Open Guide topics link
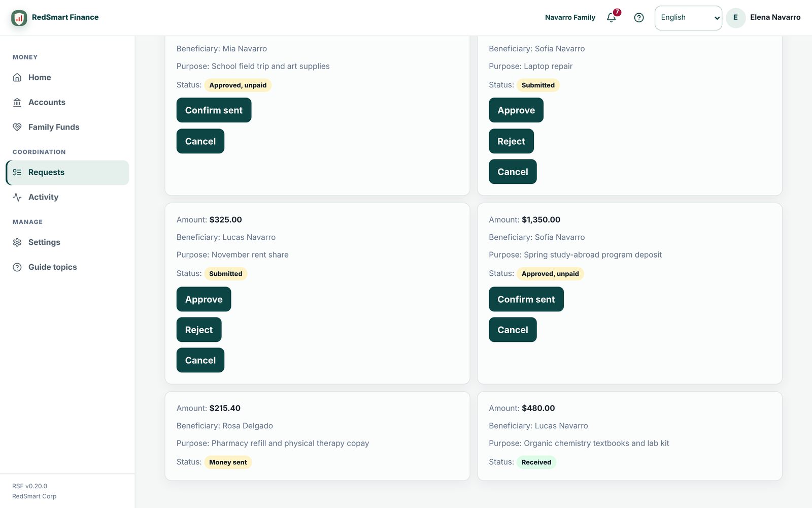This screenshot has width=812, height=508. click(67, 267)
